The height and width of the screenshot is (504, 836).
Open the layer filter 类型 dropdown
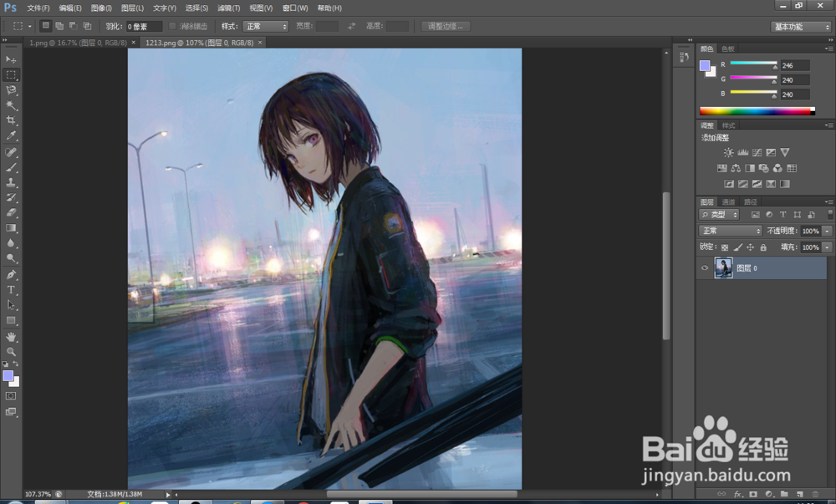pos(719,214)
